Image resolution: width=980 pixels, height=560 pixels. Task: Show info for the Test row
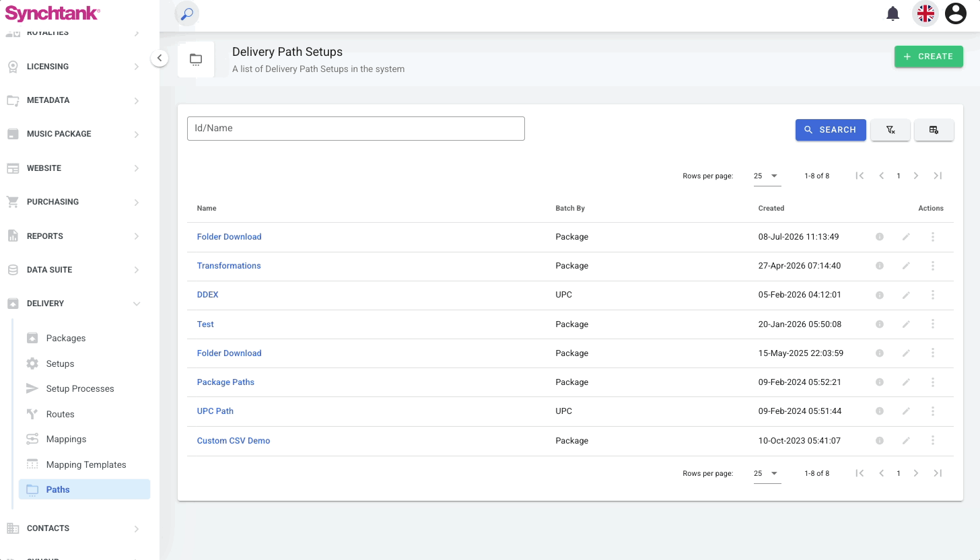(879, 324)
